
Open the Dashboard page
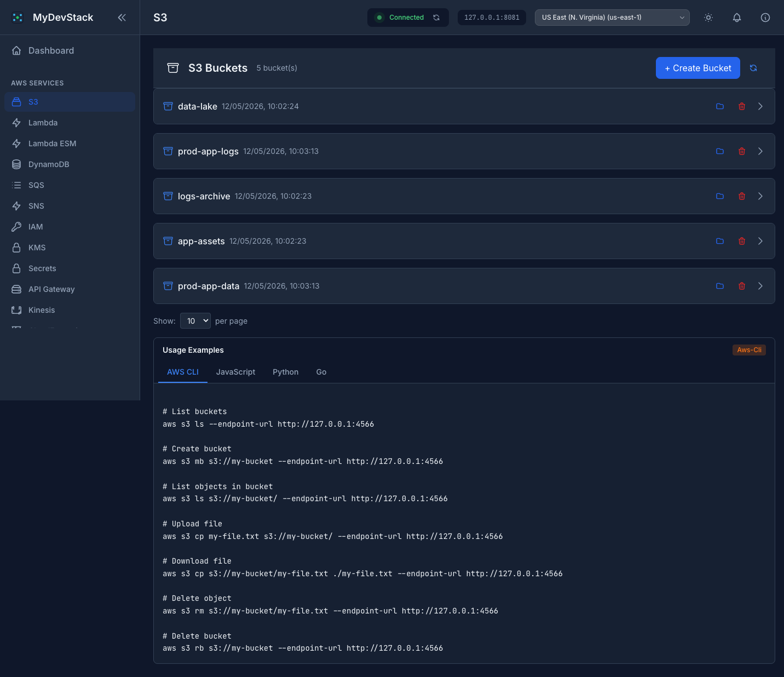coord(70,50)
